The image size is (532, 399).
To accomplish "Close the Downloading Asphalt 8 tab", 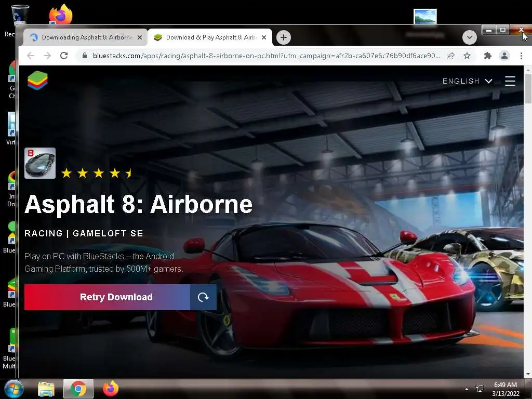I will (140, 37).
